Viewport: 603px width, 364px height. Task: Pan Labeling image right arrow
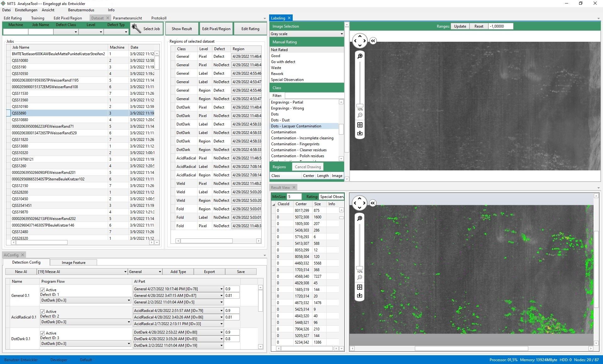(x=365, y=41)
